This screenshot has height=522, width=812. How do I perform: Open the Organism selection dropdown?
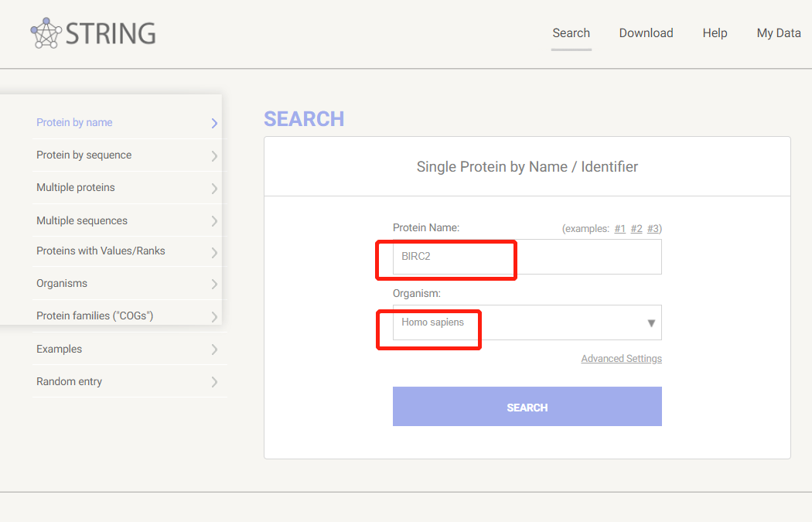tap(650, 322)
